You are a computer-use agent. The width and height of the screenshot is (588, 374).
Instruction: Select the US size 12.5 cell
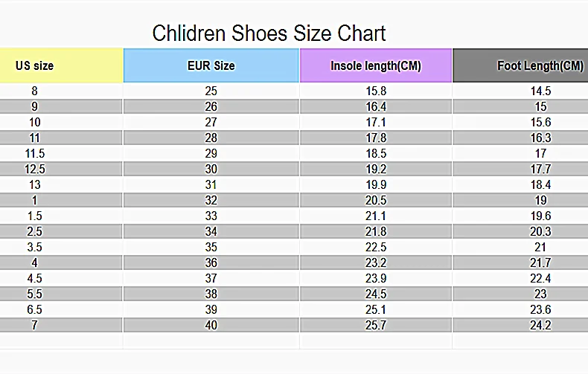(x=34, y=169)
